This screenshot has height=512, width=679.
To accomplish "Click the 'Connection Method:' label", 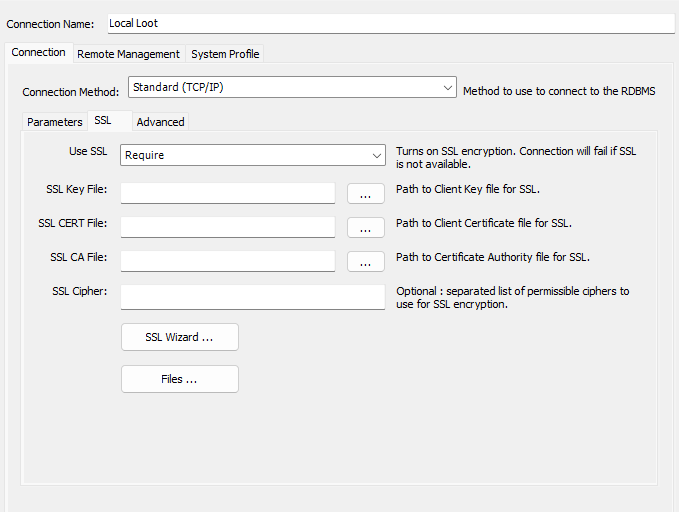I will point(71,92).
